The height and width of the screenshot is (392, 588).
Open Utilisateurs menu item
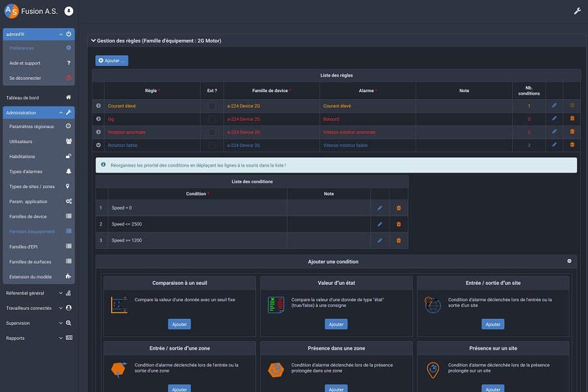(39, 141)
